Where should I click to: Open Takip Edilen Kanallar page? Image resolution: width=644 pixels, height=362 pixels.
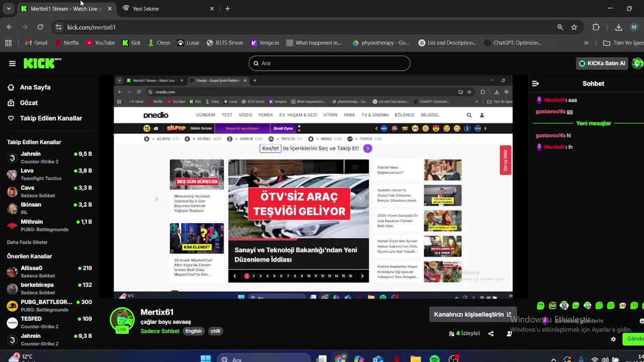(44, 118)
